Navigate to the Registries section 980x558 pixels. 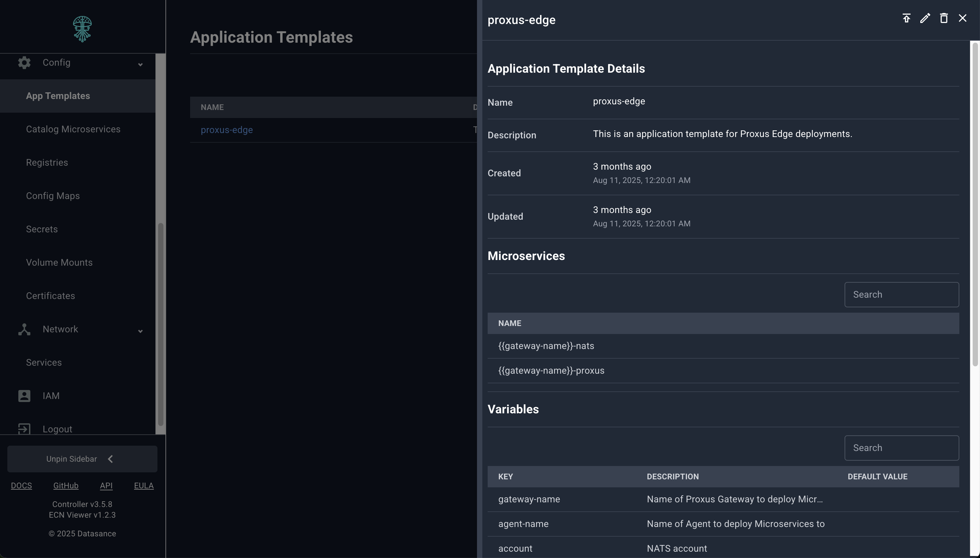tap(46, 162)
